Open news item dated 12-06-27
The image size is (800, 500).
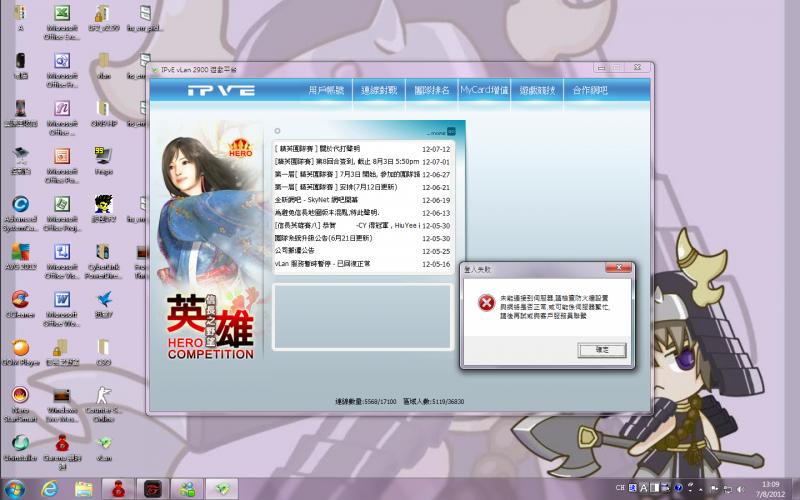363,174
